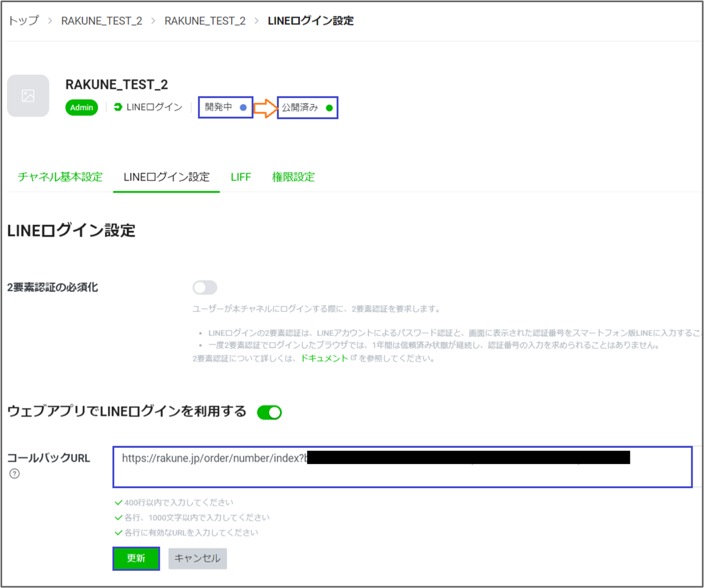Image resolution: width=704 pixels, height=588 pixels.
Task: Click the 開発中 status label
Action: coord(218,107)
